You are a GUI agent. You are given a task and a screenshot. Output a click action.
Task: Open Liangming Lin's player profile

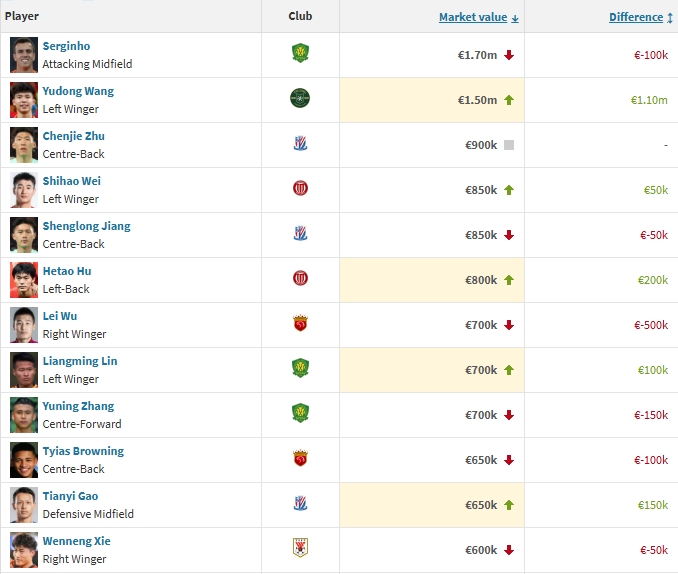[79, 361]
